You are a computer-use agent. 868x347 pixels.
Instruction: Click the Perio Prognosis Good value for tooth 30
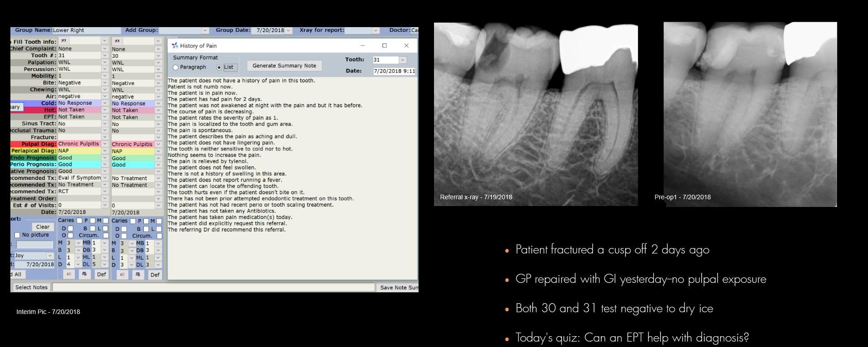[133, 165]
